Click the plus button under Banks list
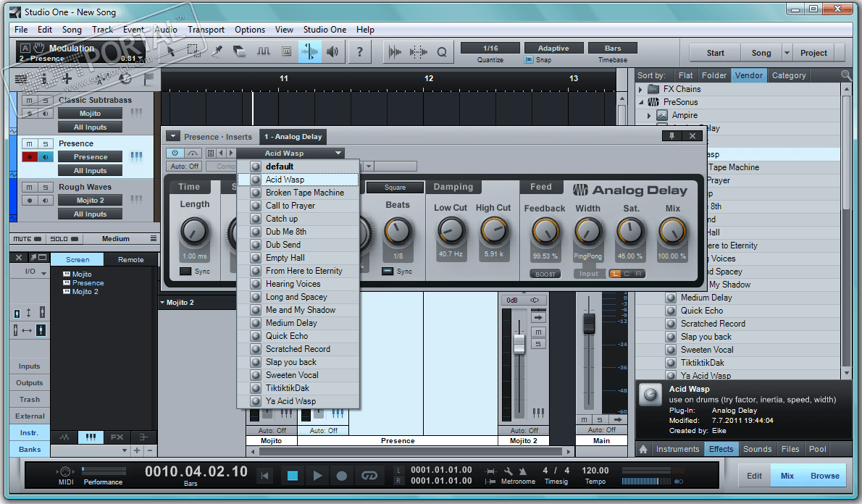The width and height of the screenshot is (862, 504). click(137, 450)
